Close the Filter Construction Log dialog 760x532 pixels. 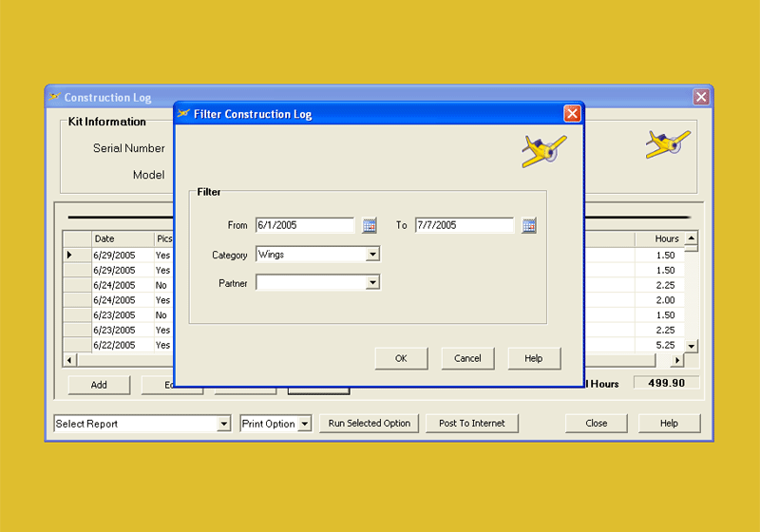(572, 114)
